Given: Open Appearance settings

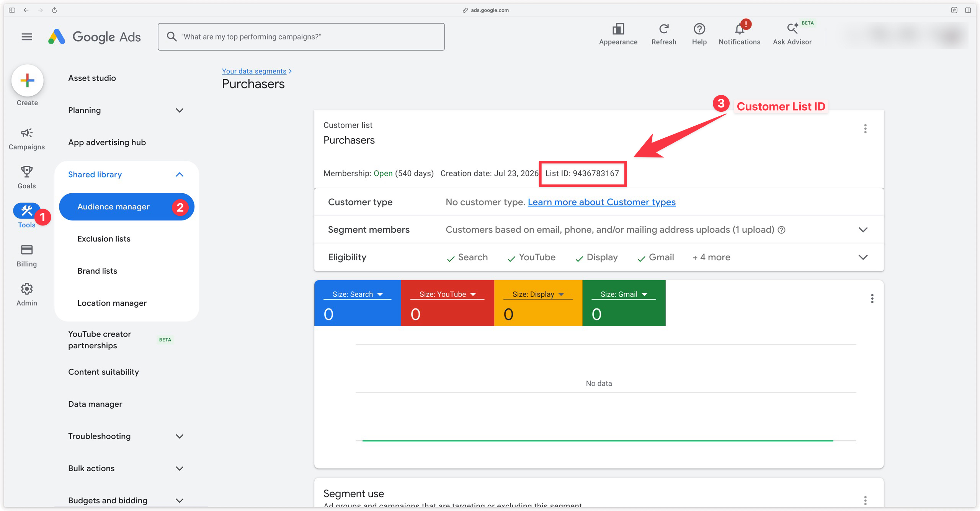Looking at the screenshot, I should (618, 34).
